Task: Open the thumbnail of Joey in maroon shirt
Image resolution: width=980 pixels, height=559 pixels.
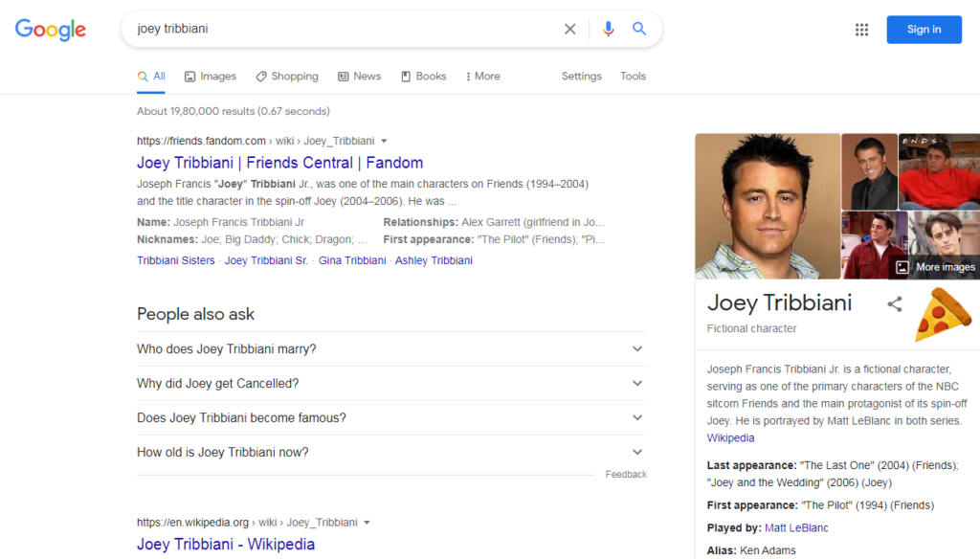Action: point(875,245)
